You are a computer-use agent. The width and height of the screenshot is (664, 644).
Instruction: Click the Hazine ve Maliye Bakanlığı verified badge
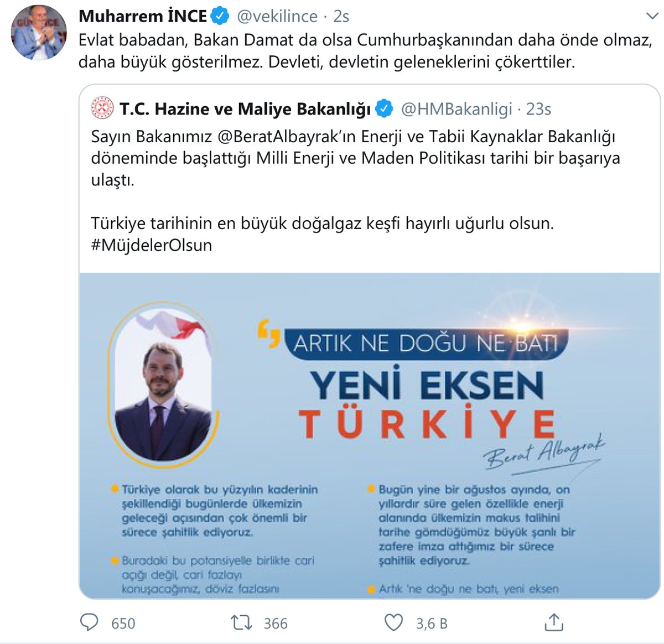point(385,108)
